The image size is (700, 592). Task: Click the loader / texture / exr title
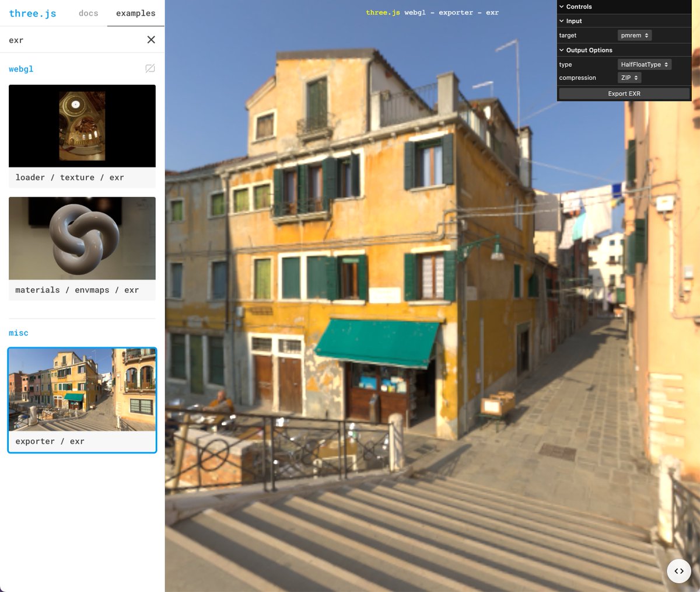tap(69, 177)
